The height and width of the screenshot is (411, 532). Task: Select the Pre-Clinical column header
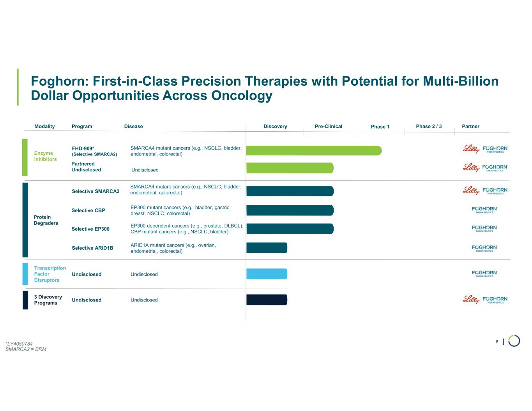pos(328,126)
